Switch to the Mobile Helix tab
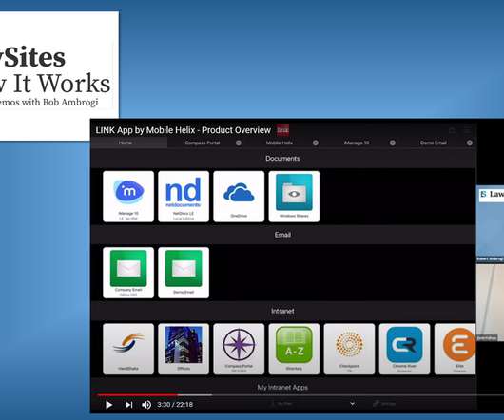Screen dimensions: 504x420 pyautogui.click(x=280, y=143)
